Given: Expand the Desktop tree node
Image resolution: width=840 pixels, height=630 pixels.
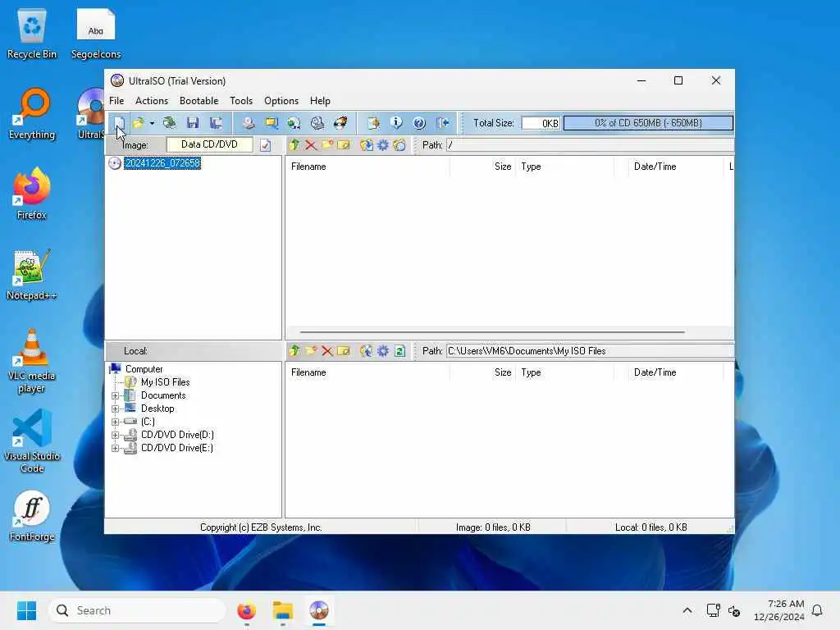Looking at the screenshot, I should (x=115, y=409).
